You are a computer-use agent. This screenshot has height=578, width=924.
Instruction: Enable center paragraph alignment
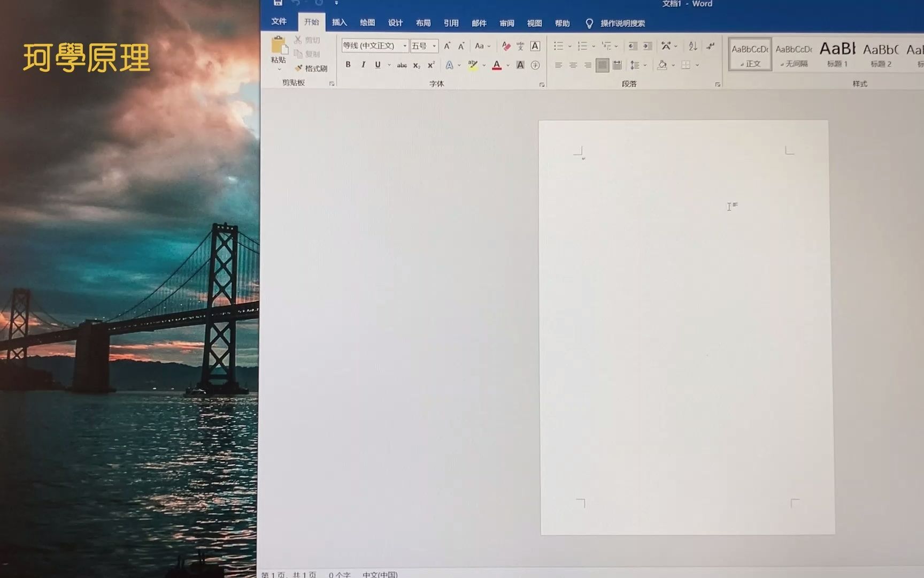574,65
